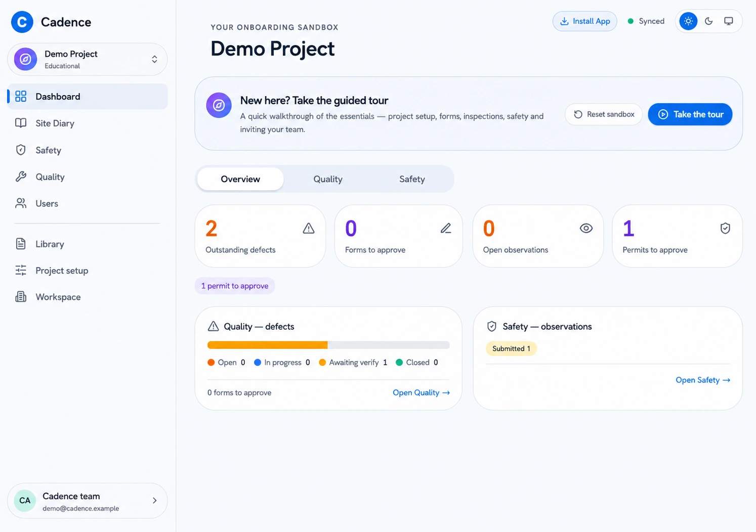The height and width of the screenshot is (532, 756).
Task: Open Library in the sidebar
Action: point(88,244)
